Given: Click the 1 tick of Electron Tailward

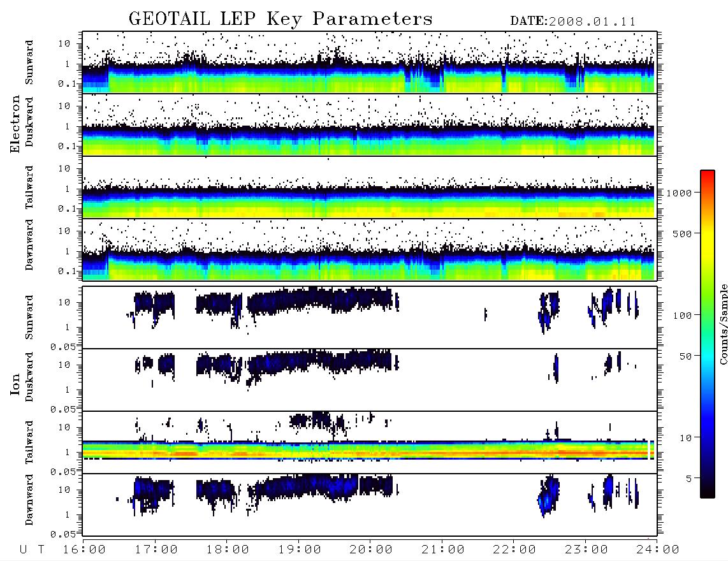Looking at the screenshot, I should pyautogui.click(x=68, y=189).
